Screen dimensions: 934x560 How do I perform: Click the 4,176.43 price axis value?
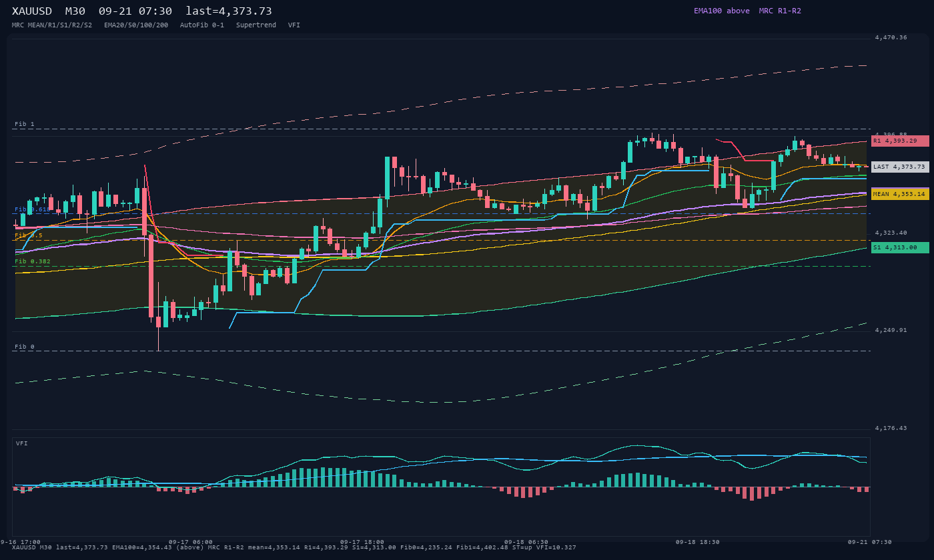coord(891,428)
